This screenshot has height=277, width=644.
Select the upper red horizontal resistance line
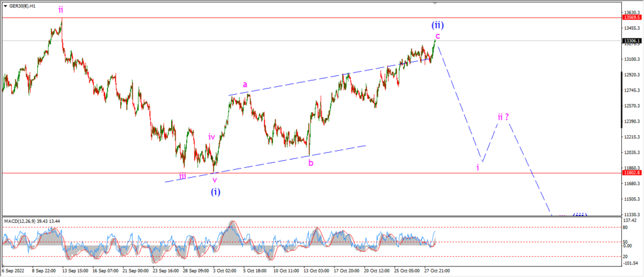311,18
